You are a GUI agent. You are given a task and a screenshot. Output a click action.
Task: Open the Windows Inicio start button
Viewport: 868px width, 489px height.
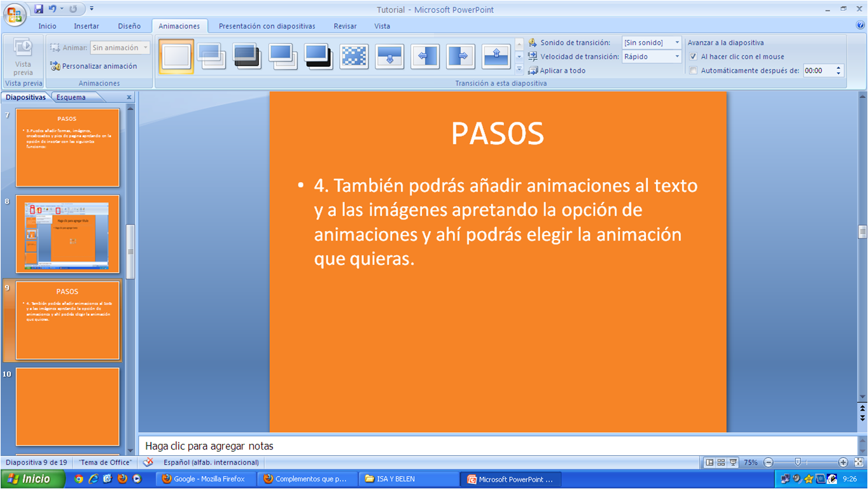click(x=33, y=479)
